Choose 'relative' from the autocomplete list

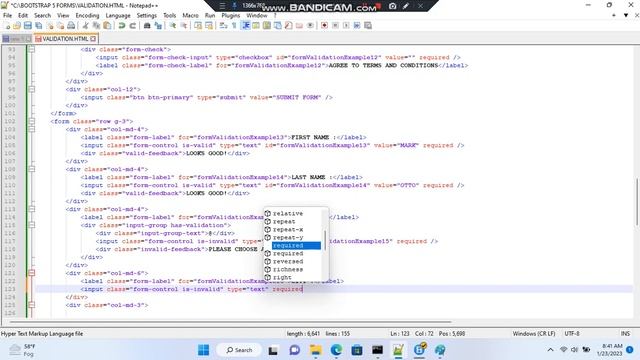(x=293, y=213)
